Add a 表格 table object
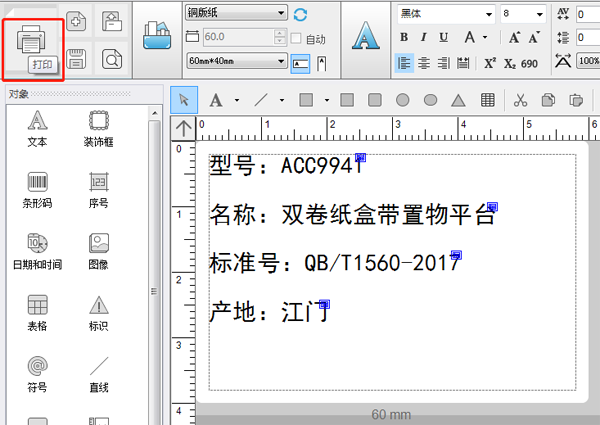This screenshot has height=425, width=600. 37,313
